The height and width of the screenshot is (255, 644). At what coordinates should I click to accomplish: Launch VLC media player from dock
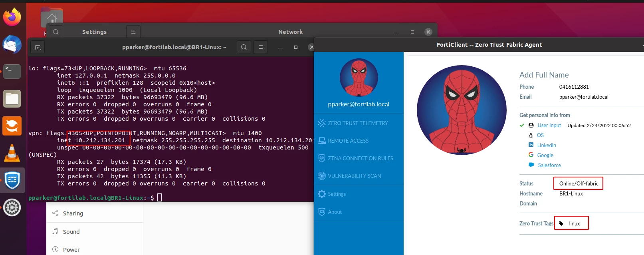point(12,153)
